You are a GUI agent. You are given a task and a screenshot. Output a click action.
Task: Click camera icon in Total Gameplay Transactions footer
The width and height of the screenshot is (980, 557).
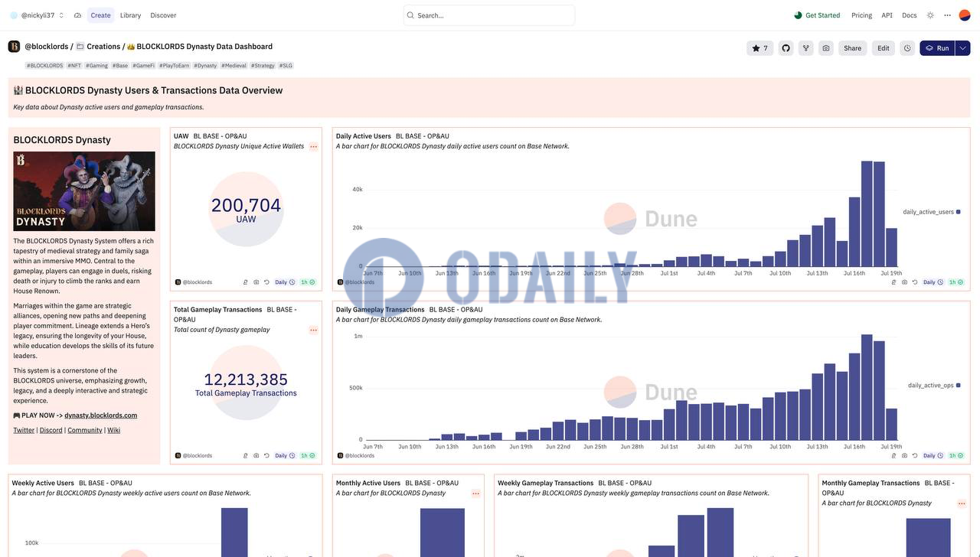(x=256, y=455)
